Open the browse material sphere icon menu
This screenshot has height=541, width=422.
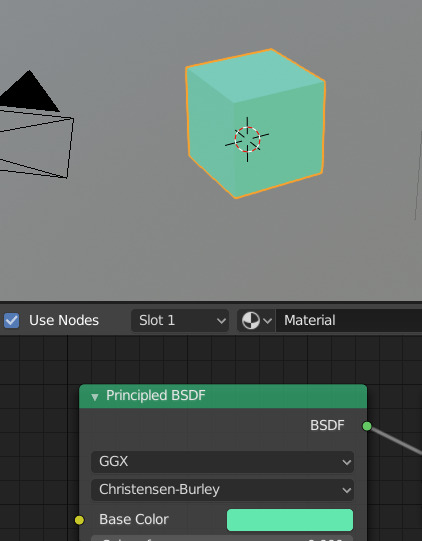click(x=256, y=321)
